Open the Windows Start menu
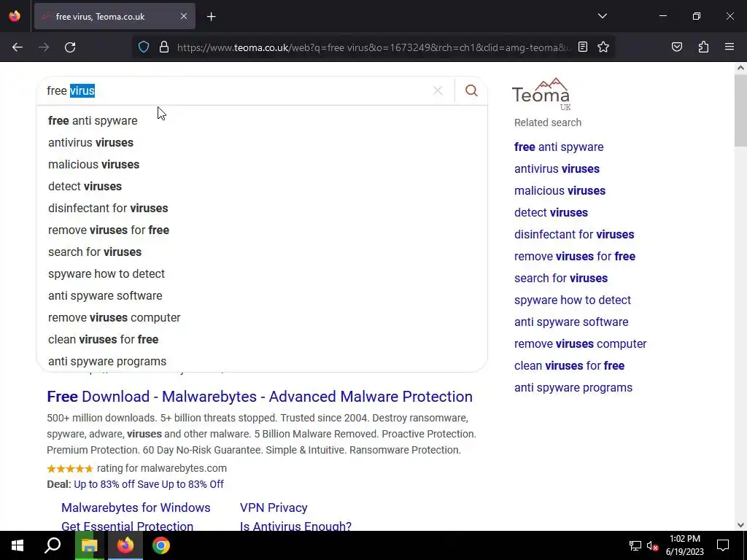Screen dimensions: 747x560 point(18,545)
